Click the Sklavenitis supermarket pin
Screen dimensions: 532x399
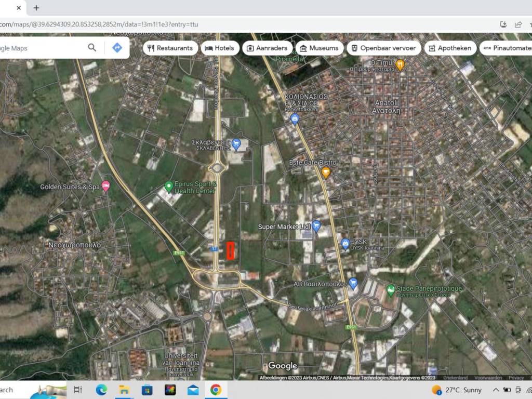pyautogui.click(x=236, y=144)
